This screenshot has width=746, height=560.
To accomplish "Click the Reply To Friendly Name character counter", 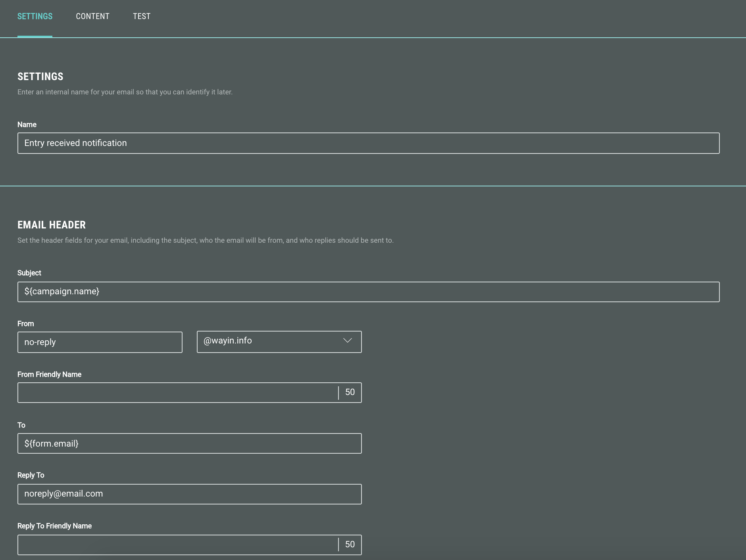I will [x=350, y=545].
